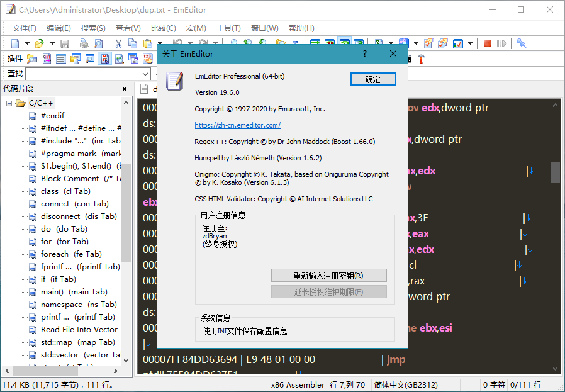Viewport: 565px width, 392px height.
Task: Open the zh-cn.emeditor.com link
Action: [237, 125]
